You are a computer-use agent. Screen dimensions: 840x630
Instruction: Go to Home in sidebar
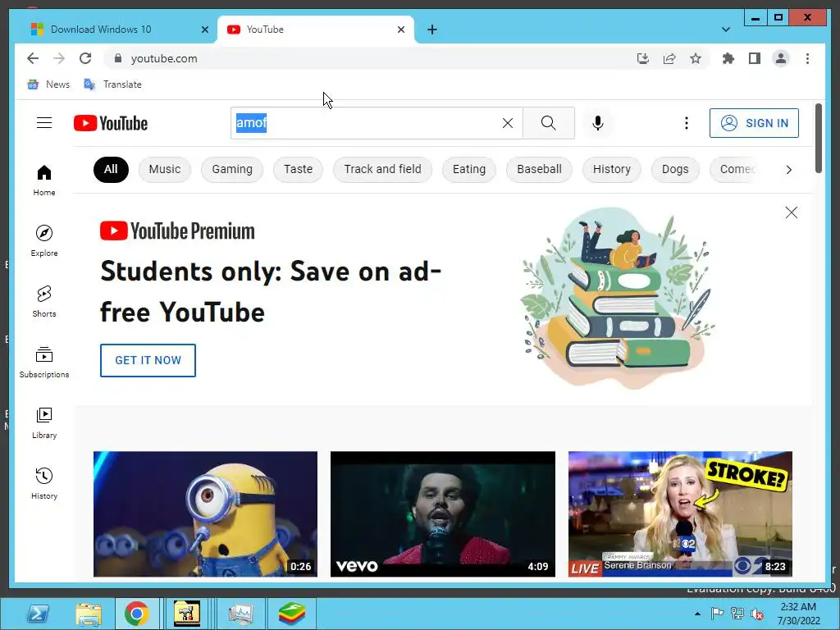tap(44, 180)
